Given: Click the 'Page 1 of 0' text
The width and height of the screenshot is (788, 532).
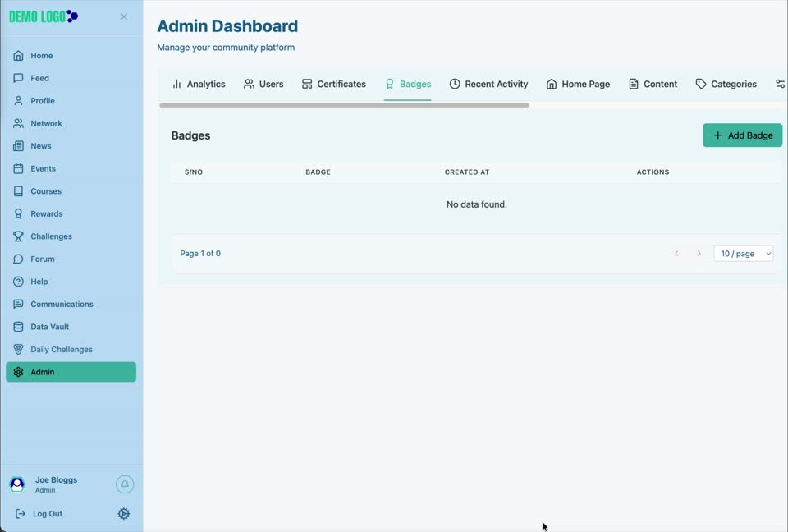Looking at the screenshot, I should pos(200,254).
